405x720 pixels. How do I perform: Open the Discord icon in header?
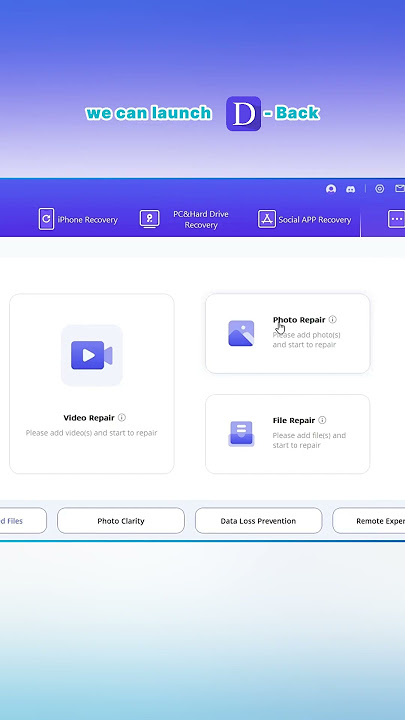point(350,189)
